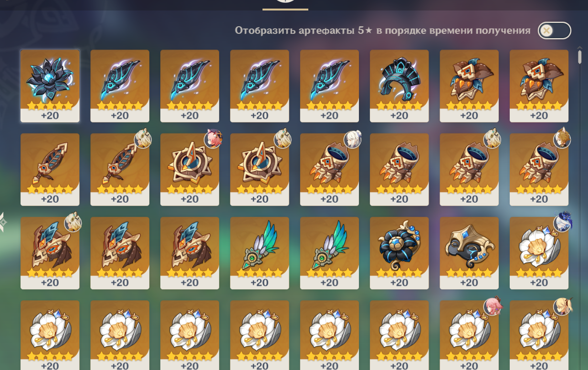Viewport: 588px width, 370px height.
Task: Click the scrollbar handle of artifact list
Action: (x=580, y=56)
